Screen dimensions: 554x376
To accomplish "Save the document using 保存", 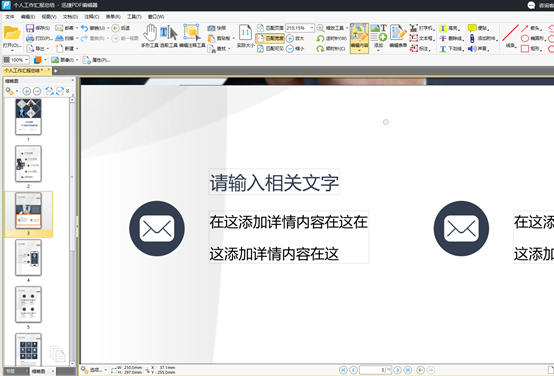I will pos(38,28).
